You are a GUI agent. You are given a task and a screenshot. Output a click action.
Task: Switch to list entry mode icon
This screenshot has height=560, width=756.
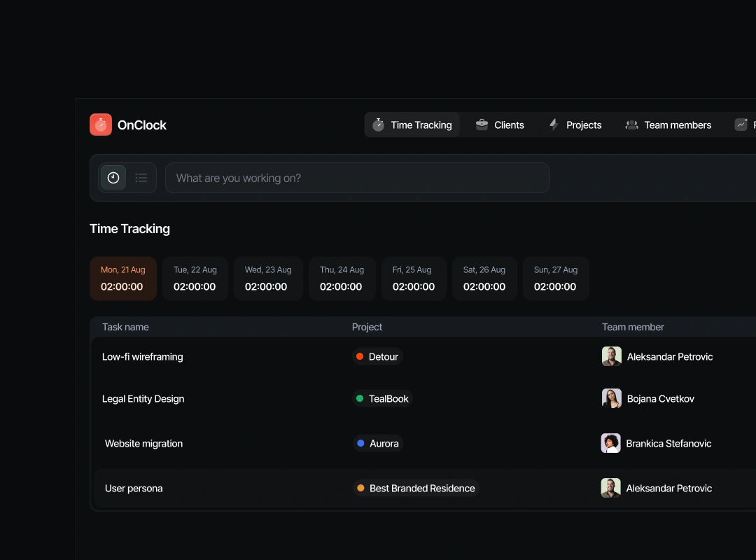141,178
